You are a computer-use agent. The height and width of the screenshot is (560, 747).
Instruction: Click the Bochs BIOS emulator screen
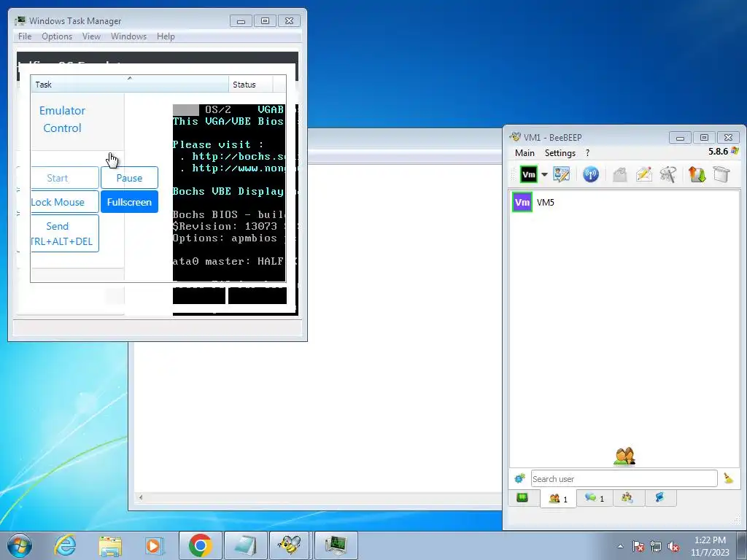229,192
